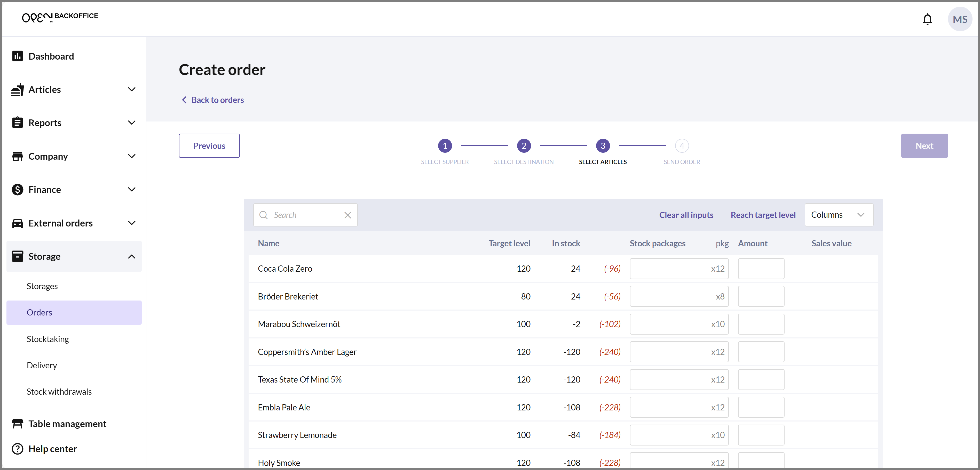Click the Help center question icon
The width and height of the screenshot is (980, 470).
pyautogui.click(x=18, y=449)
